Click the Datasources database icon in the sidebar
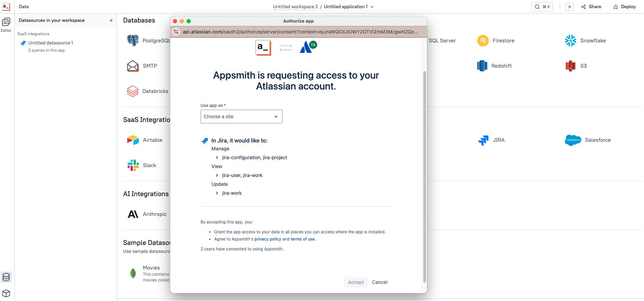This screenshot has height=301, width=644. 6,277
